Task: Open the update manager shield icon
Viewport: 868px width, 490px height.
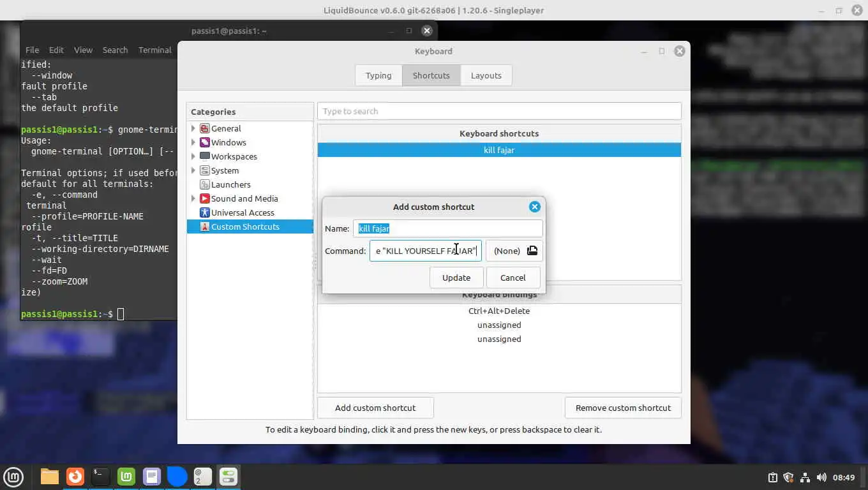Action: point(788,477)
